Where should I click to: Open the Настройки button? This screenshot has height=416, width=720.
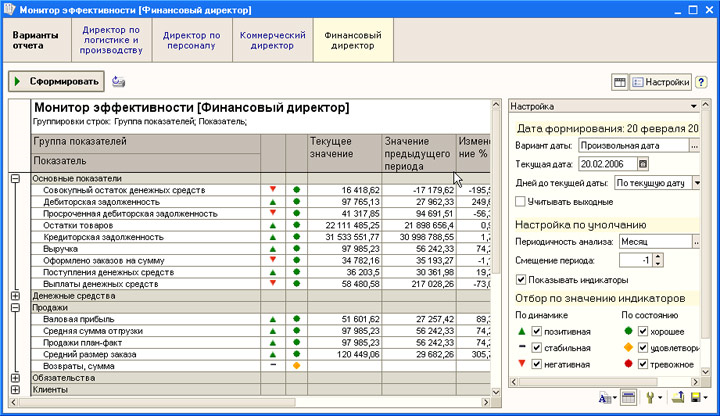tap(661, 82)
